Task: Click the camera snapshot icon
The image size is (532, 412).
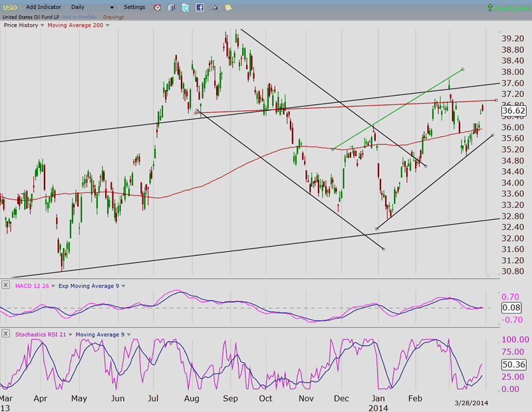Action: 214,7
